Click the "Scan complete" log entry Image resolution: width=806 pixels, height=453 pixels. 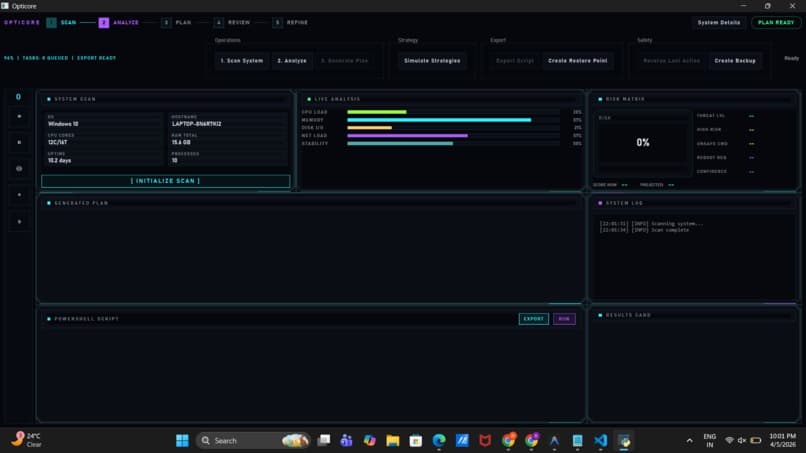click(644, 230)
